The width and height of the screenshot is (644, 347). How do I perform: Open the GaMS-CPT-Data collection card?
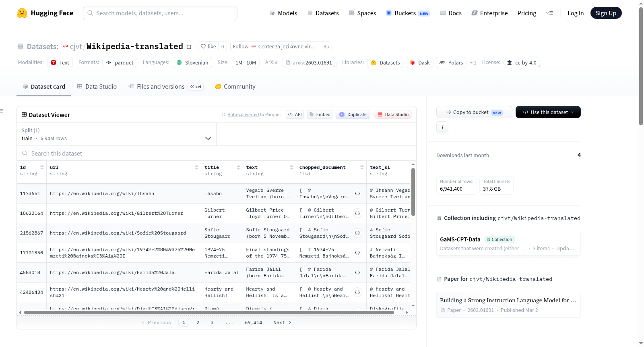508,243
